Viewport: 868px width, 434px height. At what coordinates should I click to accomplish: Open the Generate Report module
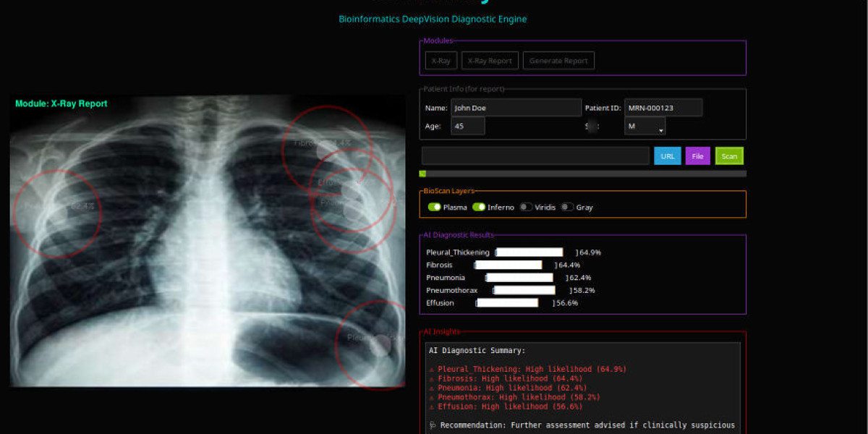click(x=558, y=60)
